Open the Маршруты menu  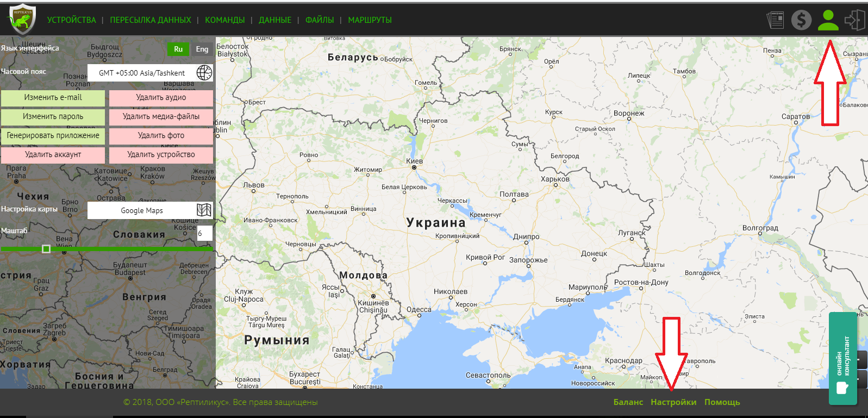(x=370, y=20)
